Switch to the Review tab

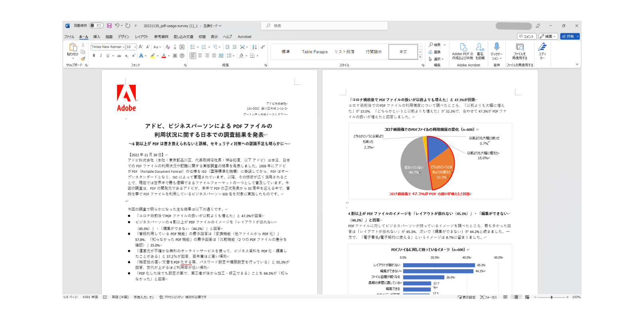202,37
